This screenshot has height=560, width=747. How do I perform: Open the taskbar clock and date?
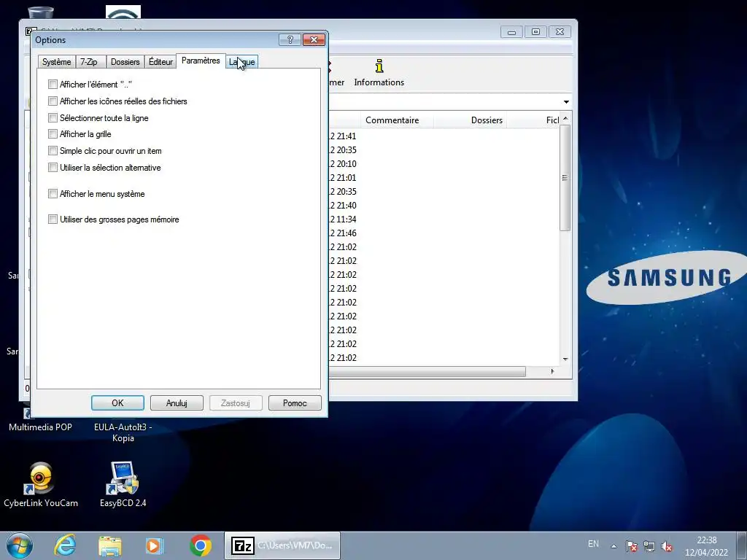pos(706,546)
